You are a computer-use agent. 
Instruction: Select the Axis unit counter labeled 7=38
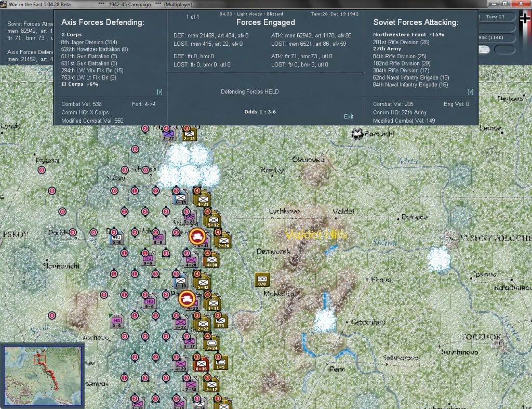(191, 384)
